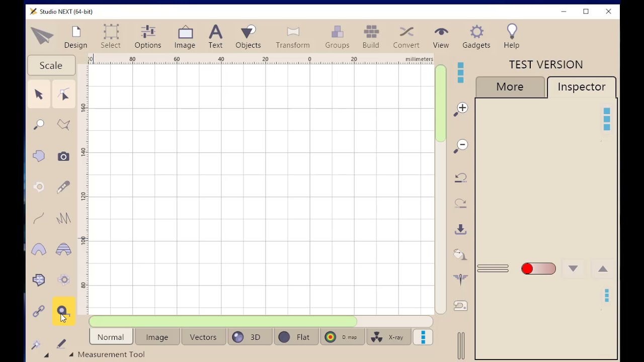This screenshot has width=644, height=362.
Task: Zoom out with the minus magnifier
Action: (x=460, y=146)
